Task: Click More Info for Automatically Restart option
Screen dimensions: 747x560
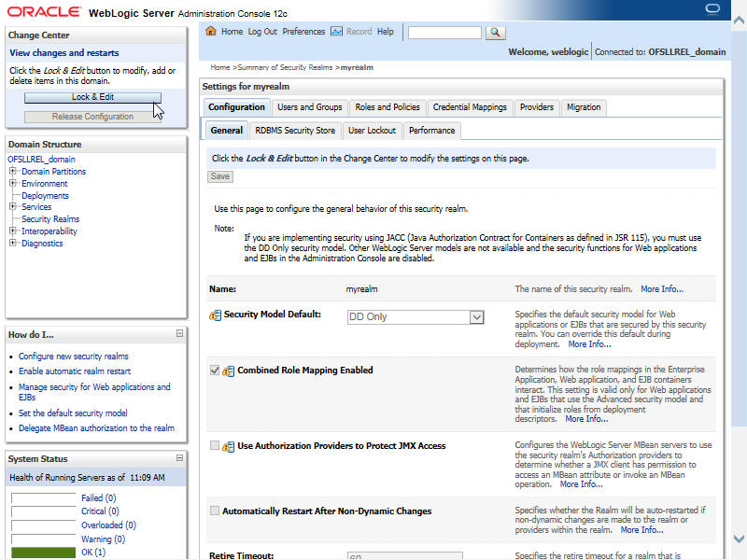Action: [x=641, y=530]
